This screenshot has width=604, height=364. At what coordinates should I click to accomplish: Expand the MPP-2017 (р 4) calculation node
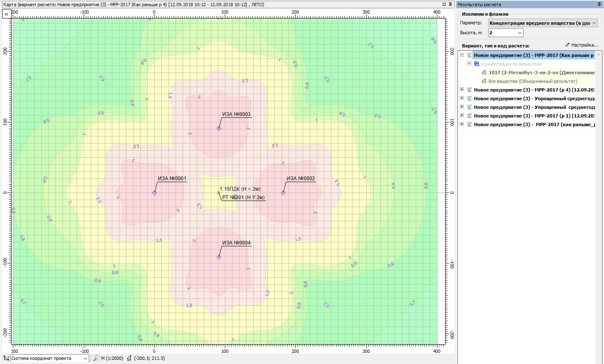coord(462,89)
